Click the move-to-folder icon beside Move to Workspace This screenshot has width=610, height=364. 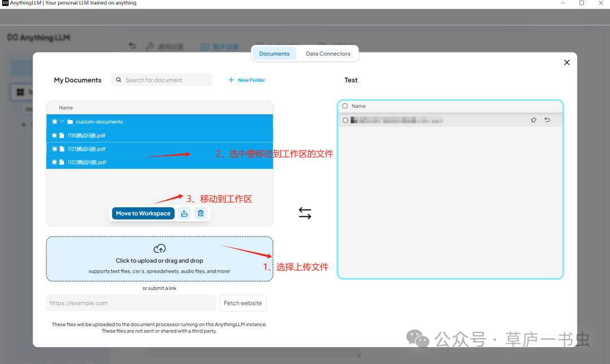184,213
